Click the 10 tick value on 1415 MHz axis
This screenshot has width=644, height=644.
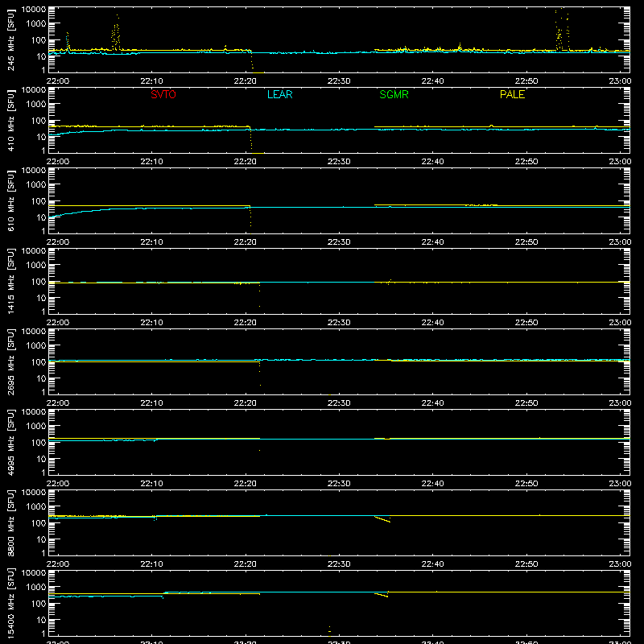tap(41, 298)
